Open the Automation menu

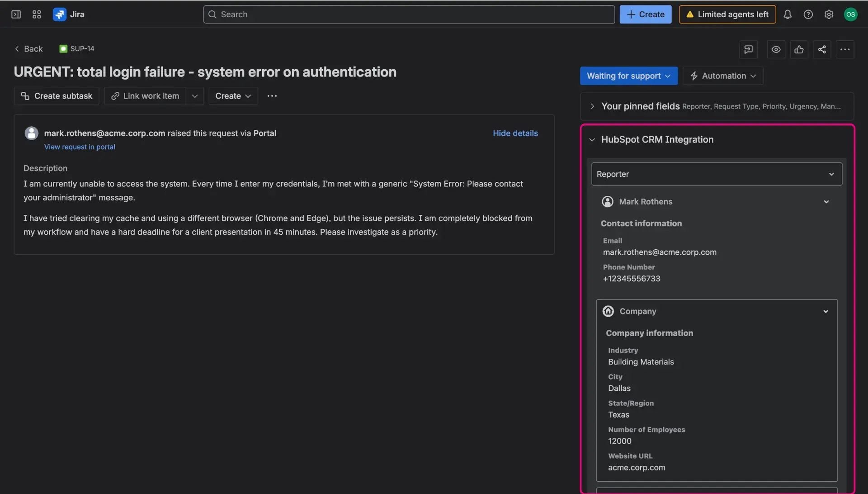tap(722, 76)
